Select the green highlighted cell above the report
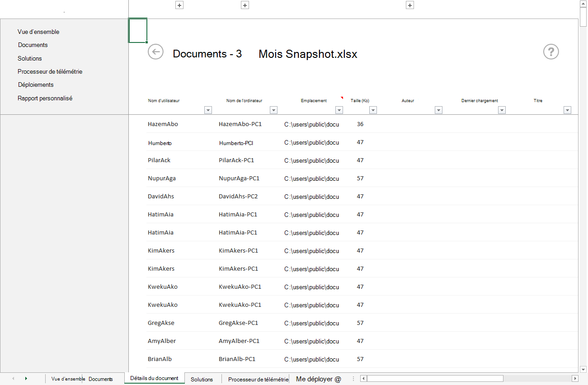This screenshot has height=385, width=588. (138, 30)
